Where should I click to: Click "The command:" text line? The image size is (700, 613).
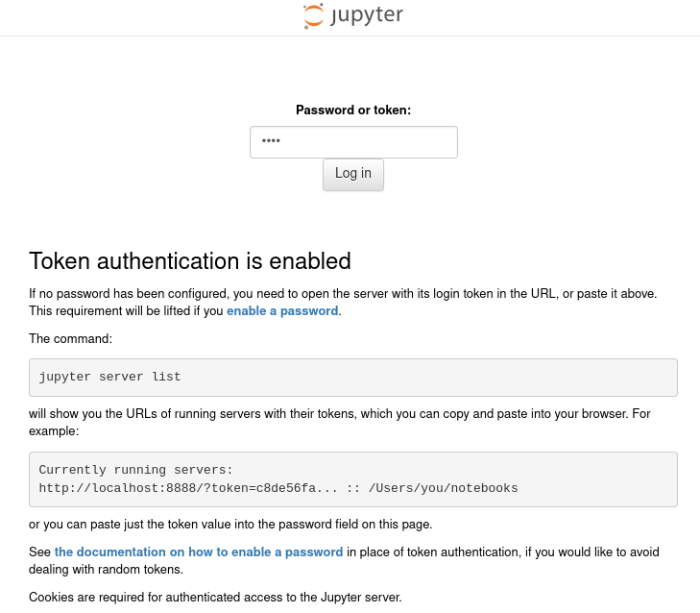pyautogui.click(x=71, y=339)
